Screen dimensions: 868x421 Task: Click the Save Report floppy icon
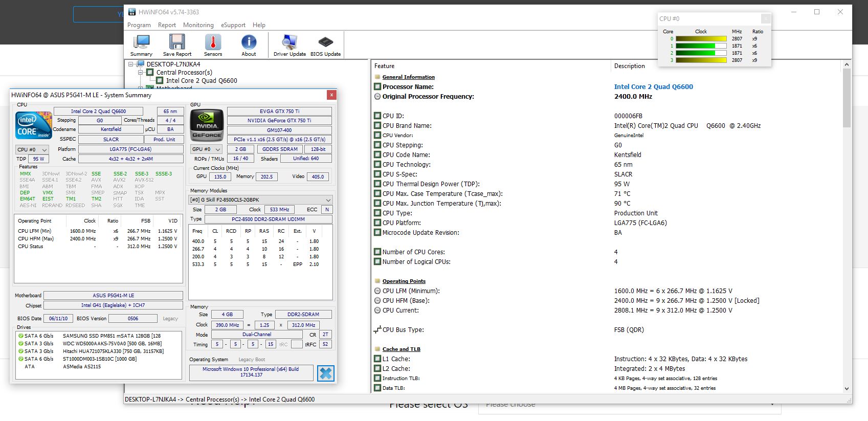[177, 45]
